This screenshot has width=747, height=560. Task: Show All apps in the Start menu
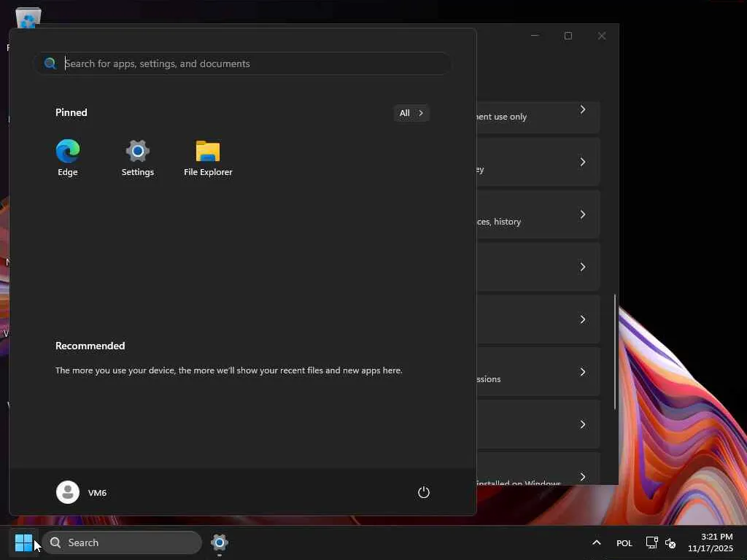[x=411, y=113]
